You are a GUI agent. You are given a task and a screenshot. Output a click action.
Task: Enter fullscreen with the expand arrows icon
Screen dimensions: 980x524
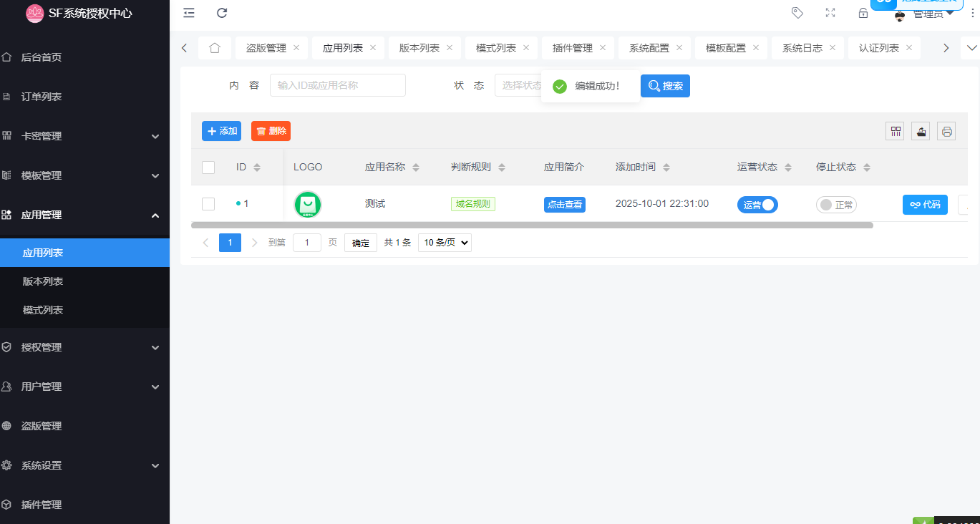tap(830, 12)
